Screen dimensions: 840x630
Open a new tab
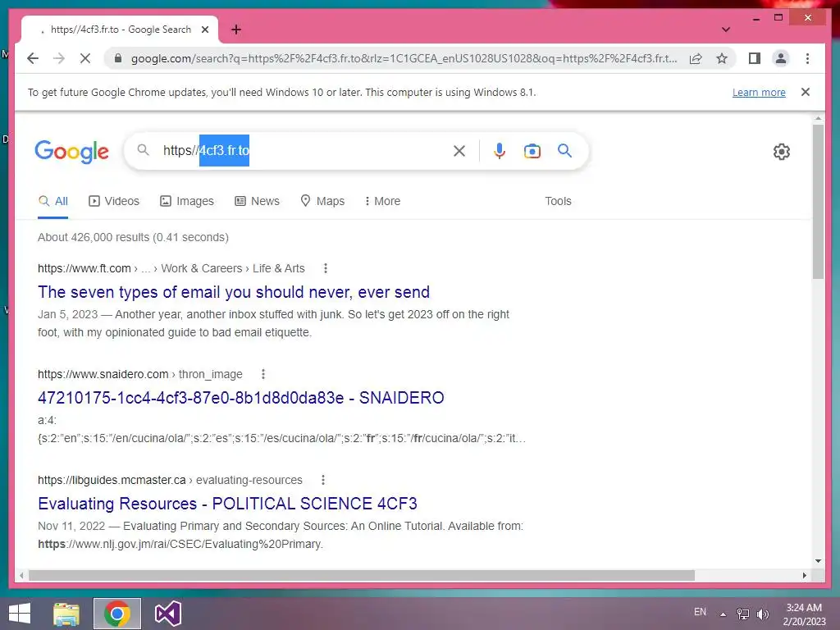point(235,30)
